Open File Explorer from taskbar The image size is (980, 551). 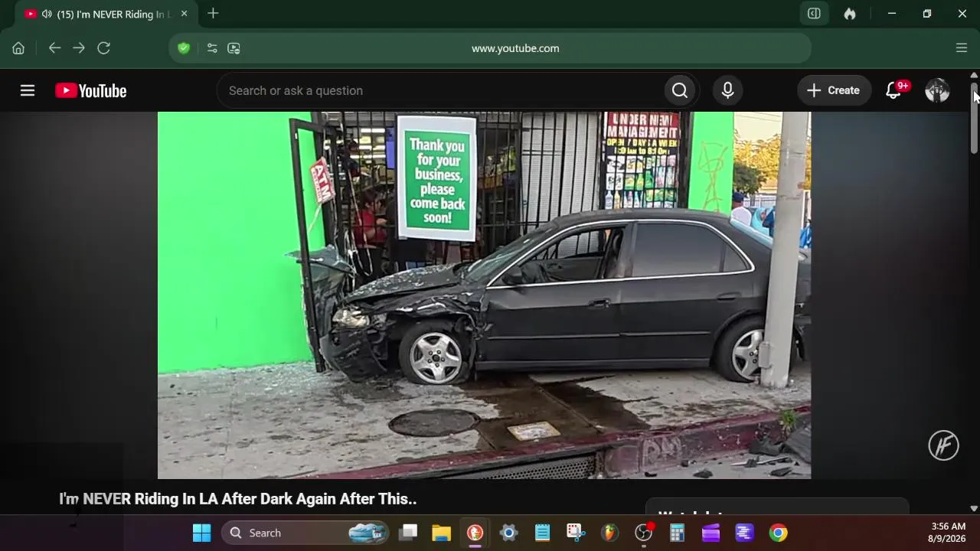pos(441,533)
